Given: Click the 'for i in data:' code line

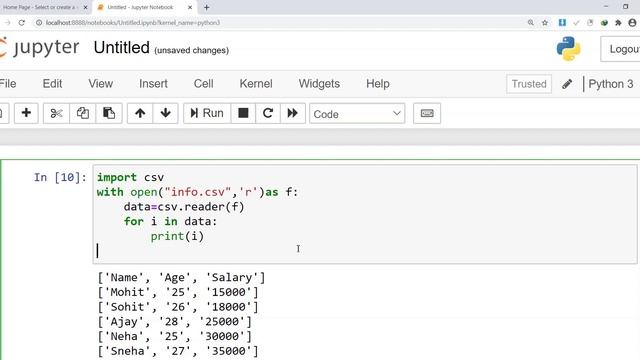Looking at the screenshot, I should (171, 222).
